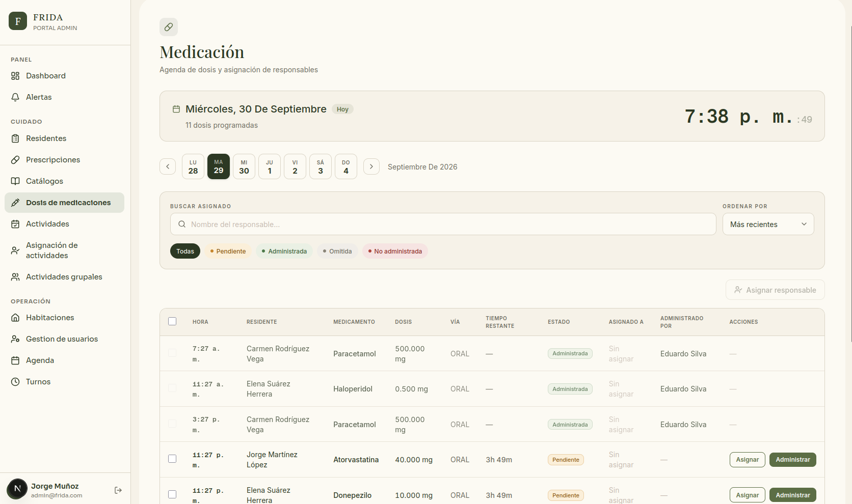The height and width of the screenshot is (504, 852).
Task: Open the Dashboard sidebar icon
Action: tap(15, 76)
